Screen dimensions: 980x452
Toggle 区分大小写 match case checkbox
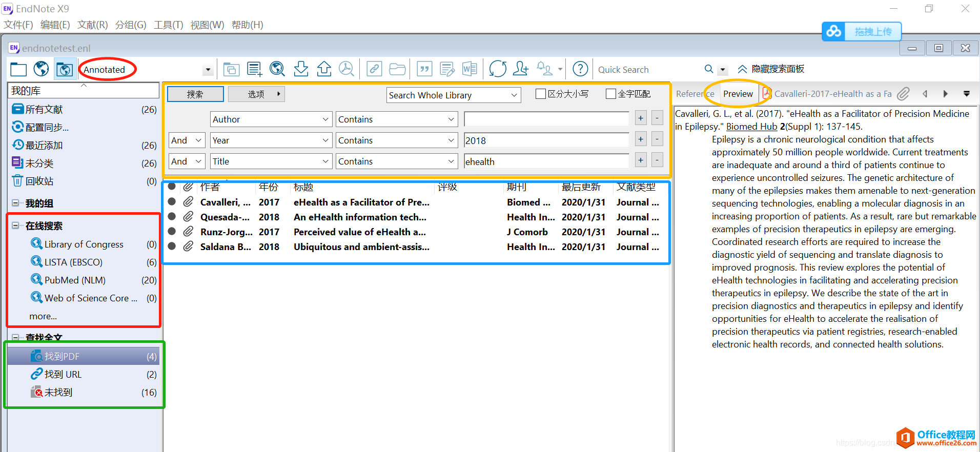tap(540, 94)
